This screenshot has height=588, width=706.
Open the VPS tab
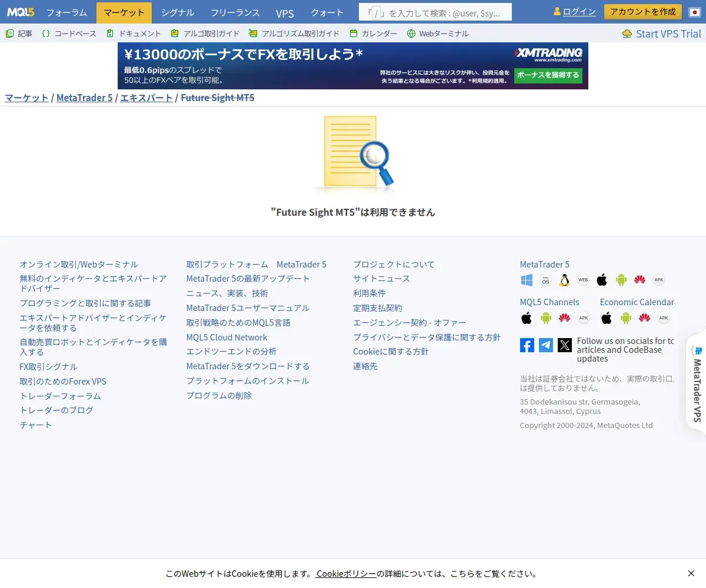285,12
